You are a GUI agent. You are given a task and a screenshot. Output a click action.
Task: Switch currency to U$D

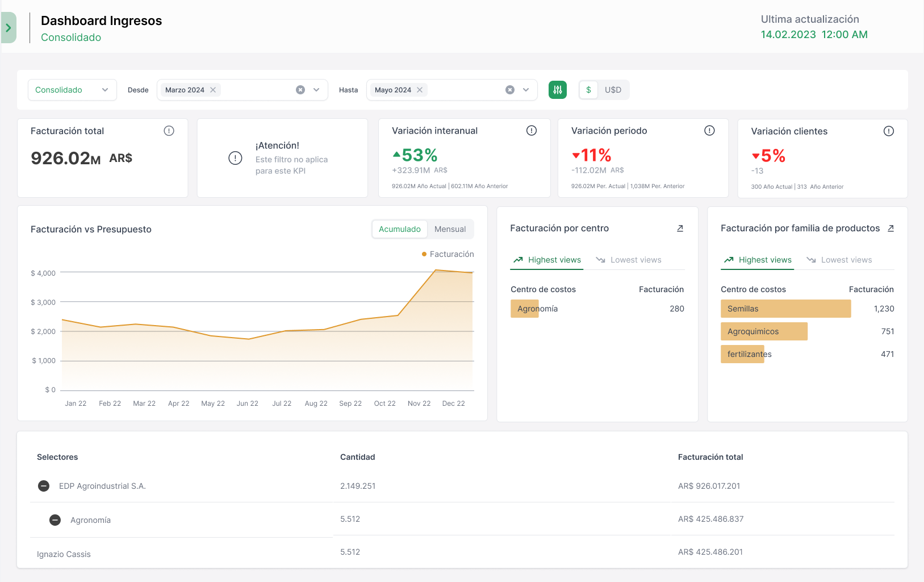pos(613,90)
